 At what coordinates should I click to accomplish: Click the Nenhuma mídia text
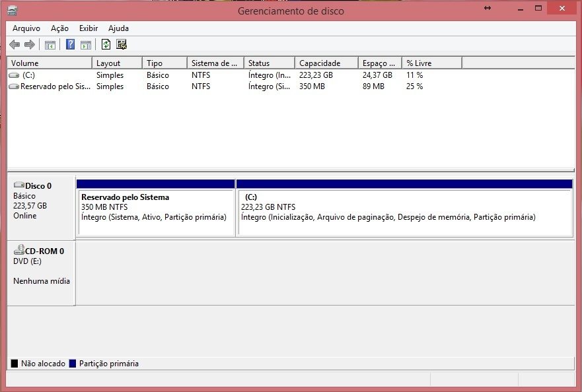[42, 281]
